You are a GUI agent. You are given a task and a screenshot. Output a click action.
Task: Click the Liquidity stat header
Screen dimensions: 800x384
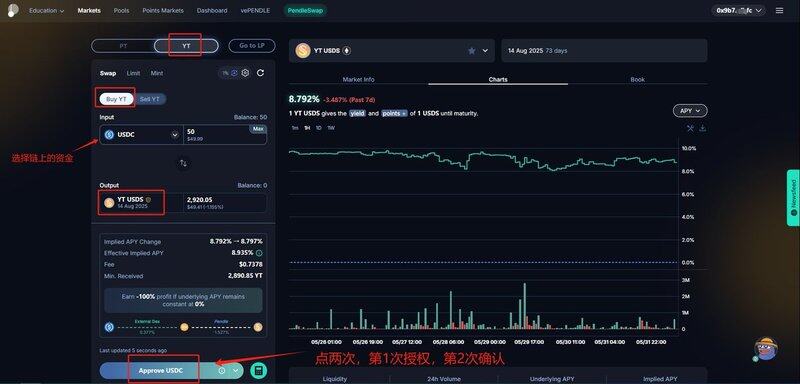335,378
